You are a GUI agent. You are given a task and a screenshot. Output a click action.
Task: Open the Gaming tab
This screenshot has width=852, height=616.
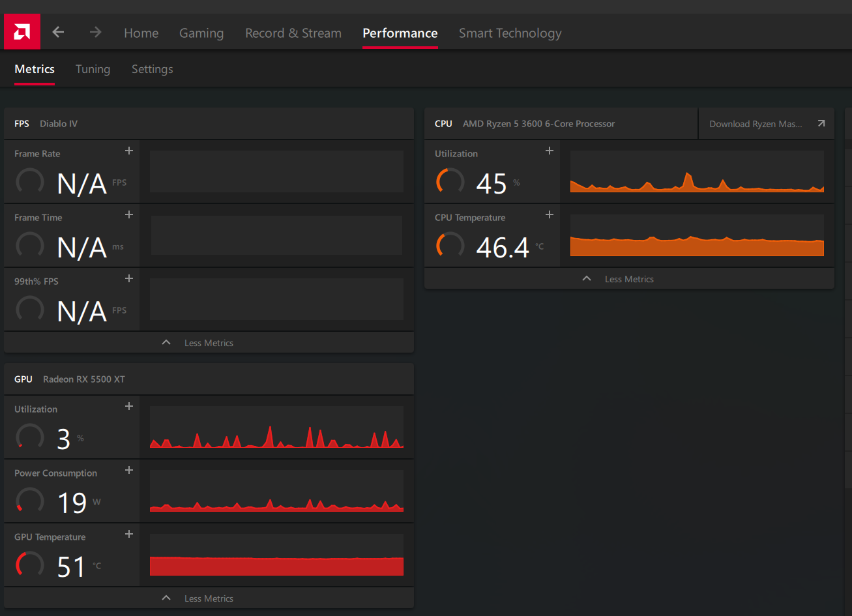click(x=201, y=33)
